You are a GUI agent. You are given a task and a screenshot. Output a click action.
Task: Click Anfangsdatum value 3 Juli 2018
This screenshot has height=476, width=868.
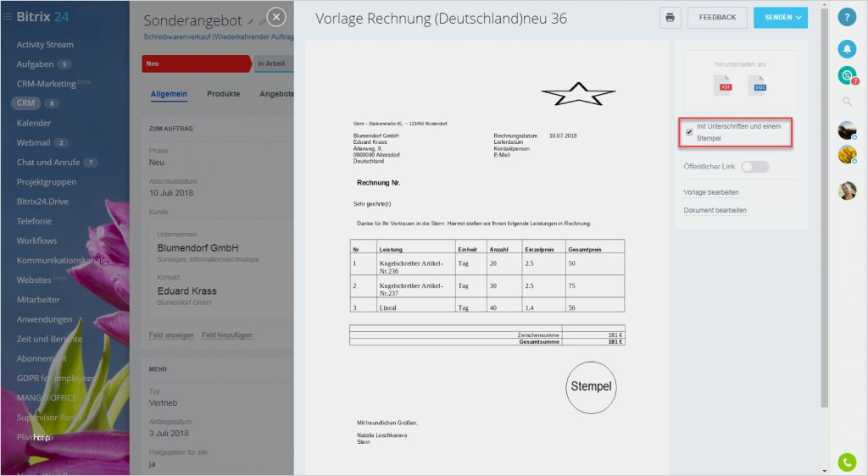169,434
